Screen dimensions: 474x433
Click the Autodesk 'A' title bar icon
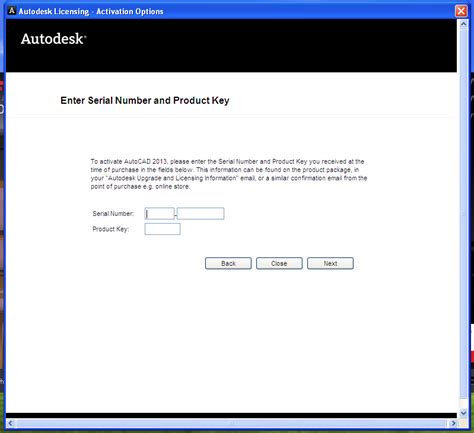pos(12,11)
